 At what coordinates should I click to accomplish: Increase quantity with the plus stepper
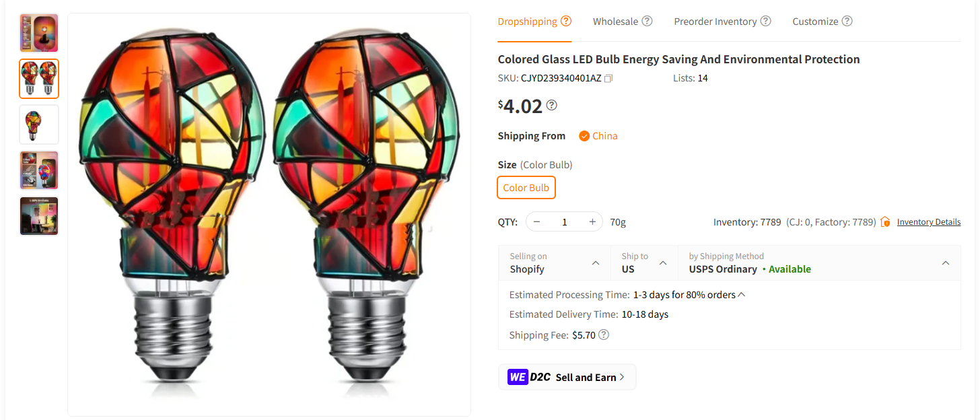[x=592, y=221]
